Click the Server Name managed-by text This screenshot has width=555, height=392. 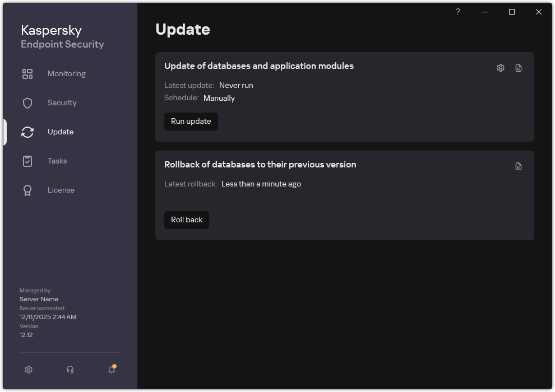coord(39,298)
